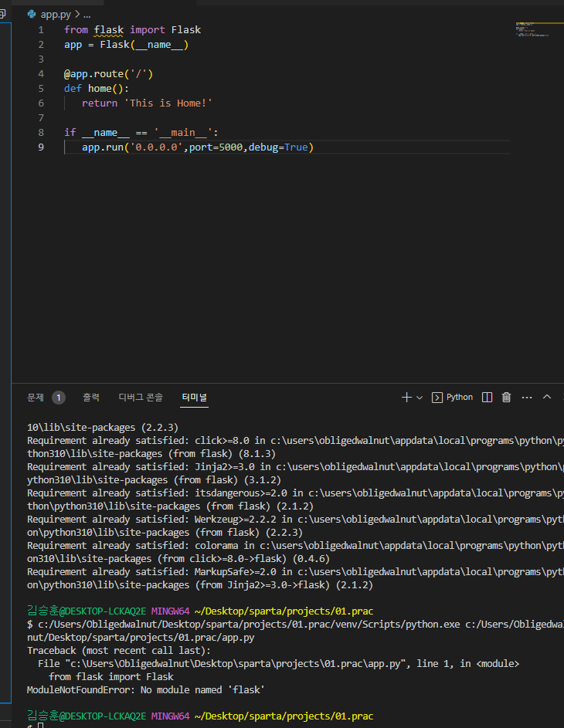
Task: Switch to the 출력 output tab
Action: (x=91, y=398)
